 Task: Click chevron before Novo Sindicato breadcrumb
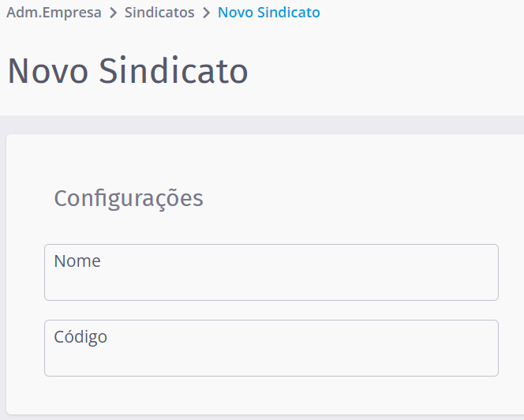pos(206,13)
